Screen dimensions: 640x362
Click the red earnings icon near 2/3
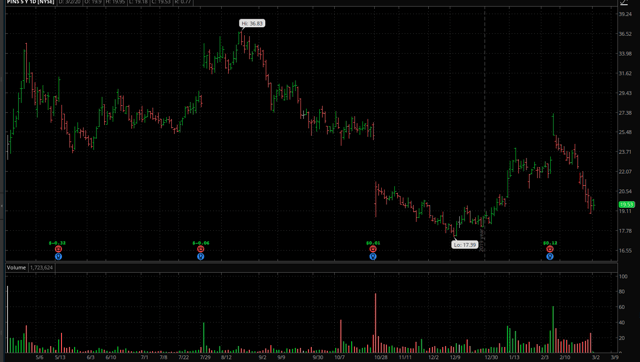(x=550, y=249)
